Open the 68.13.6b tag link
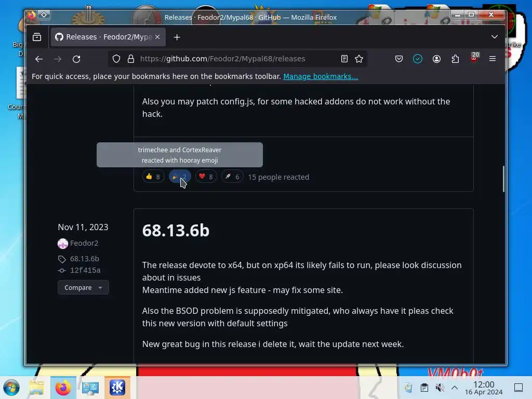The height and width of the screenshot is (399, 532). point(85,259)
